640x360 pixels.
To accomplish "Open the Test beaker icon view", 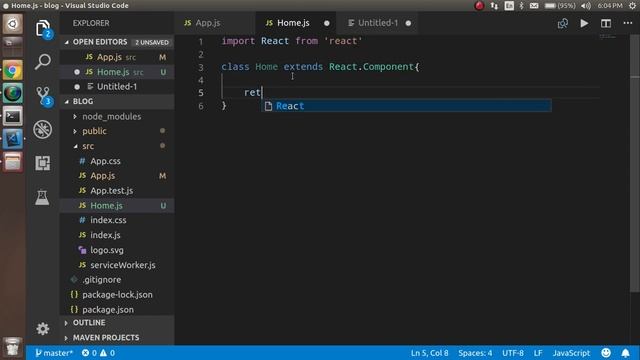I will click(42, 197).
